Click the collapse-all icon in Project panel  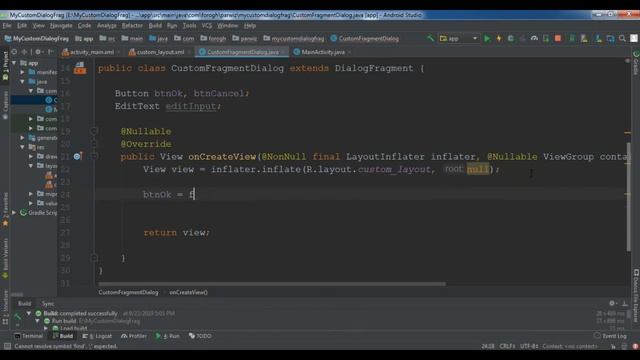click(x=24, y=52)
